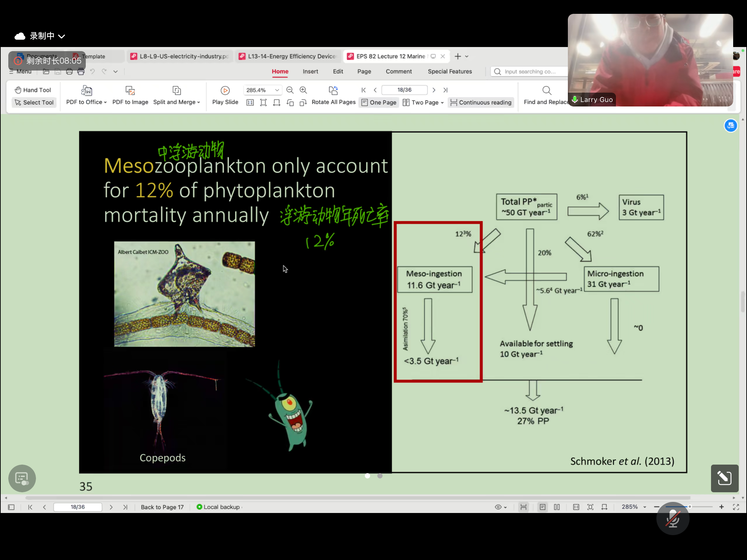Open the L8-L9-US-electricity-industry document tab
The height and width of the screenshot is (560, 747).
[x=179, y=56]
